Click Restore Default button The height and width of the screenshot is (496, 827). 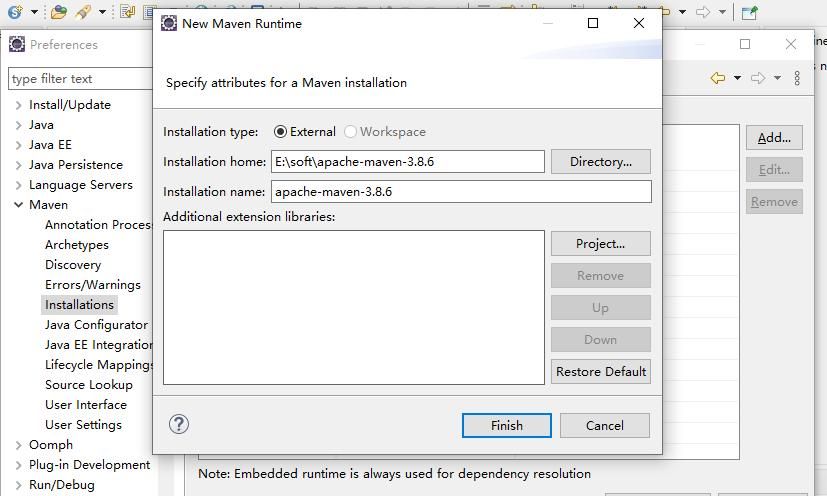600,371
